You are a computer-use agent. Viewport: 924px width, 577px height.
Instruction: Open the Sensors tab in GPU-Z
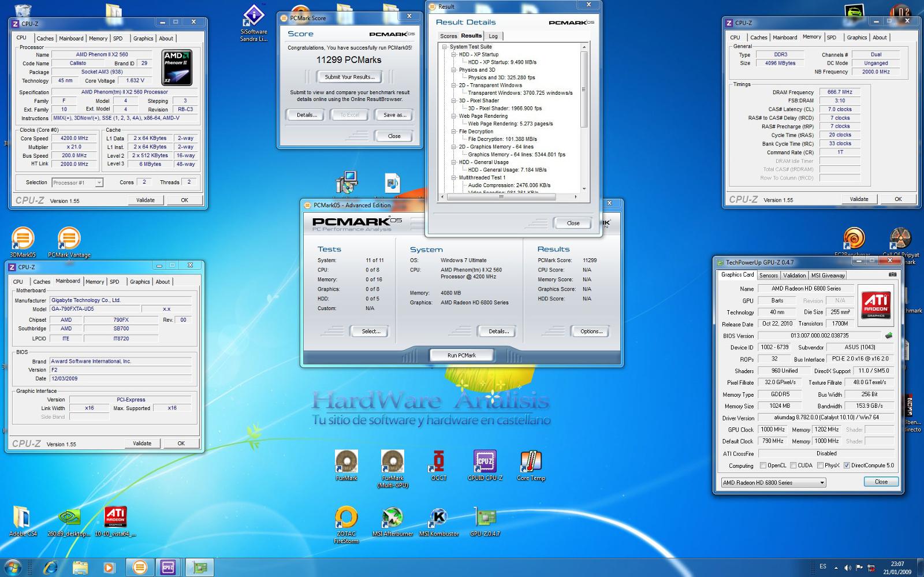tap(769, 276)
